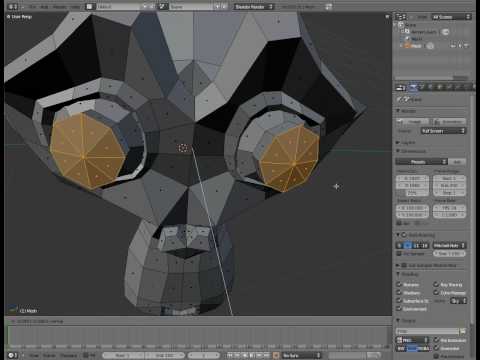Click the Image render button
The image size is (480, 360).
(x=412, y=122)
